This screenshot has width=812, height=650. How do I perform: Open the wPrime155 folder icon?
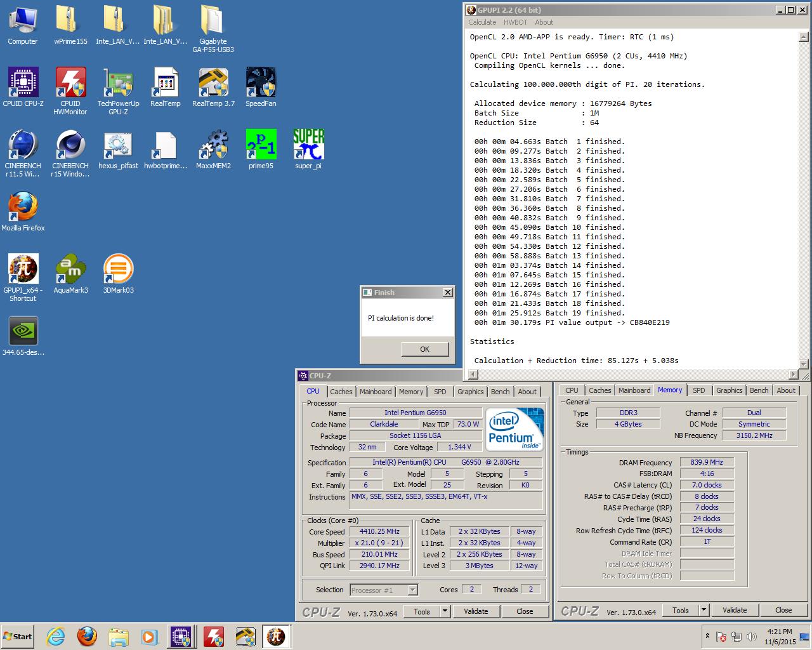tap(70, 25)
